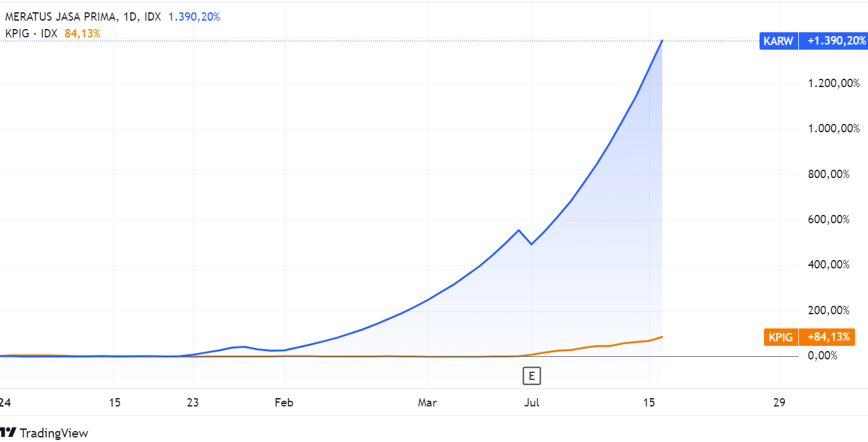Select the blue KARW price label tag
The image size is (868, 442).
(780, 41)
